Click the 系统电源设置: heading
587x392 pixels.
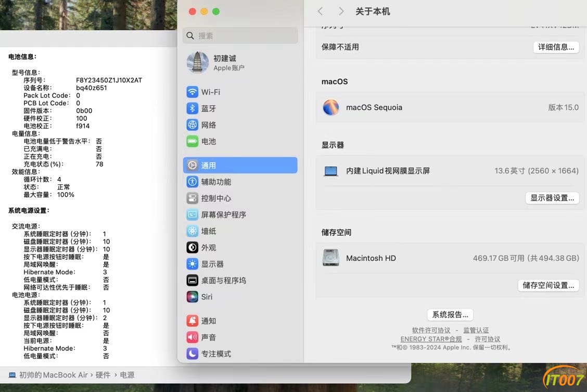(x=29, y=211)
